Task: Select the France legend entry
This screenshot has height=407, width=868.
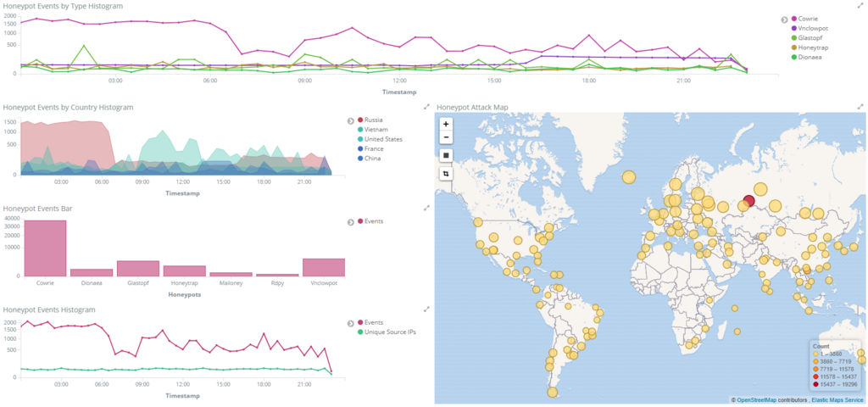Action: [x=370, y=149]
